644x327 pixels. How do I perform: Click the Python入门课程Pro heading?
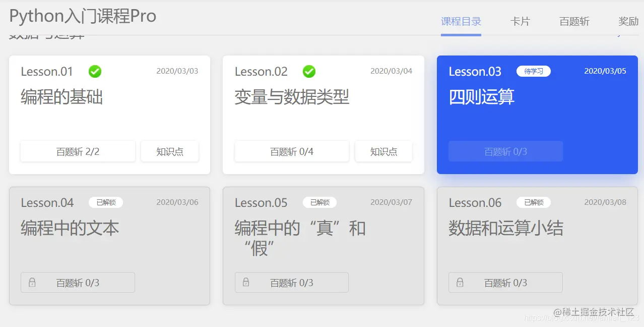pos(83,16)
